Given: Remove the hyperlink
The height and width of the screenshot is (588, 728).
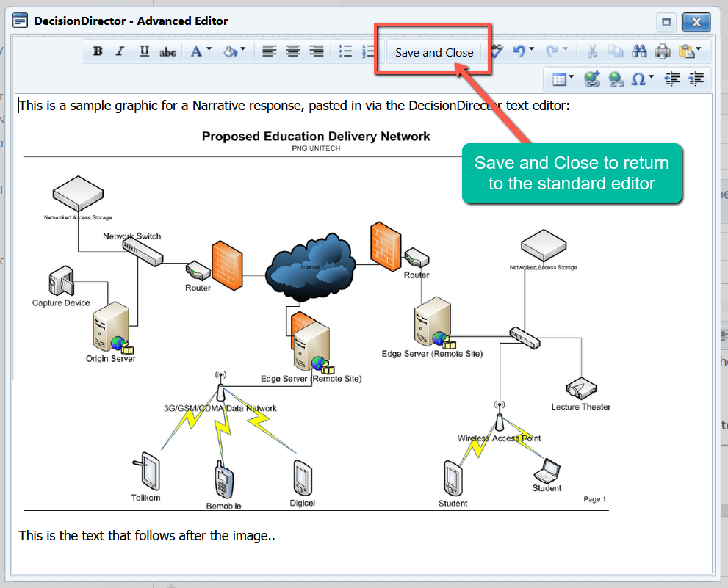Looking at the screenshot, I should (x=616, y=79).
